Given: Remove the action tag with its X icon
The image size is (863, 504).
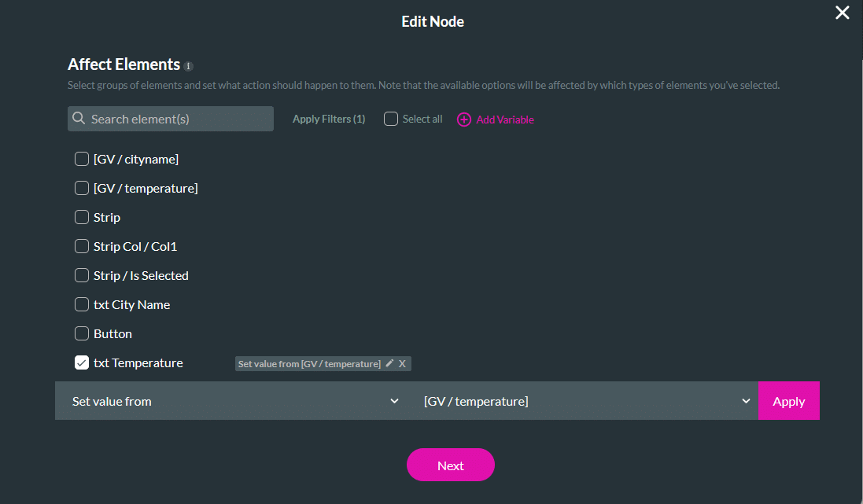Looking at the screenshot, I should (x=402, y=363).
